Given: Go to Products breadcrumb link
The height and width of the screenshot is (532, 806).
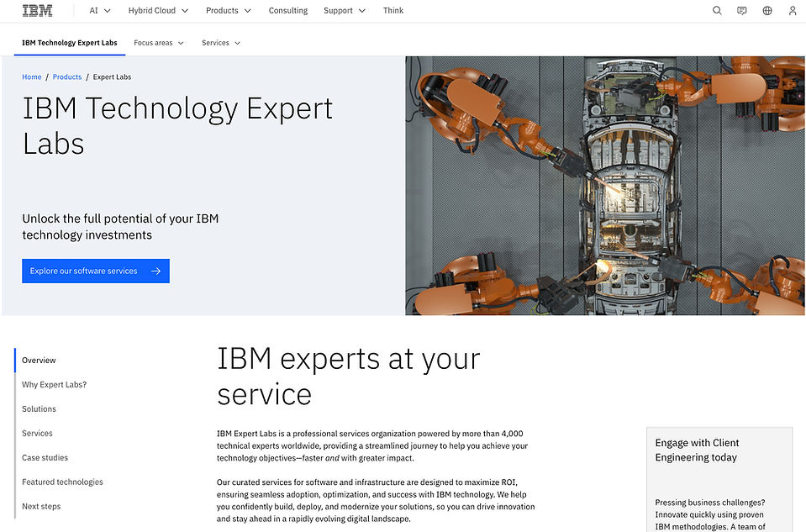Looking at the screenshot, I should pos(67,76).
